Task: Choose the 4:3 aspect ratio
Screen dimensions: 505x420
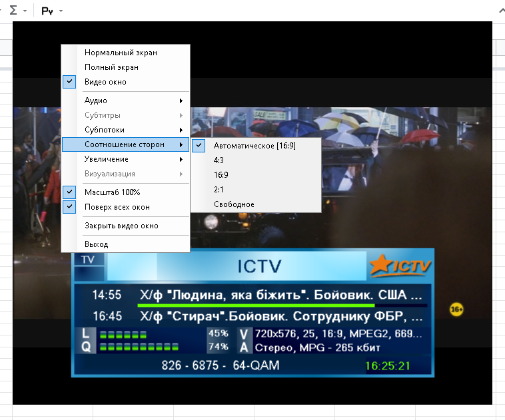Action: pyautogui.click(x=219, y=160)
